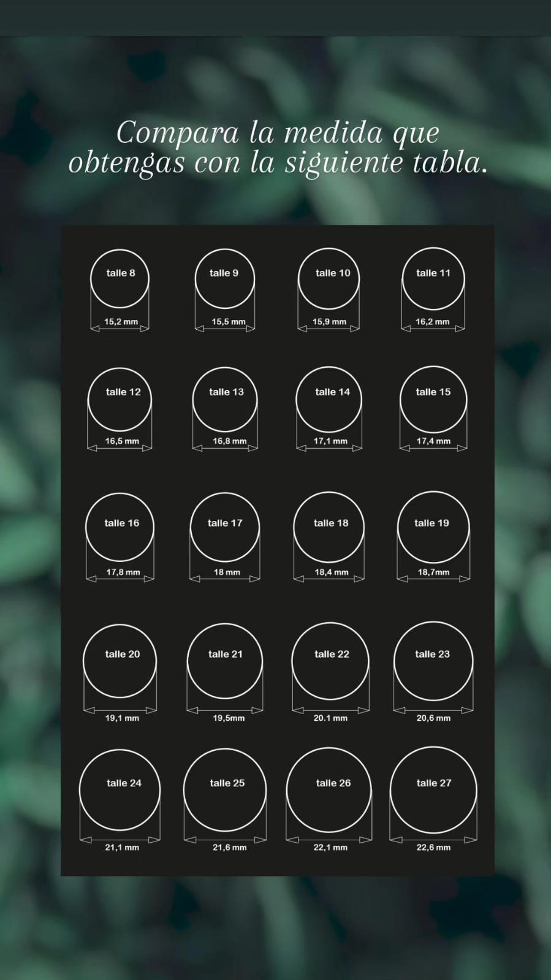Tap the talle 25 ring circle
551x980 pixels.
224,790
